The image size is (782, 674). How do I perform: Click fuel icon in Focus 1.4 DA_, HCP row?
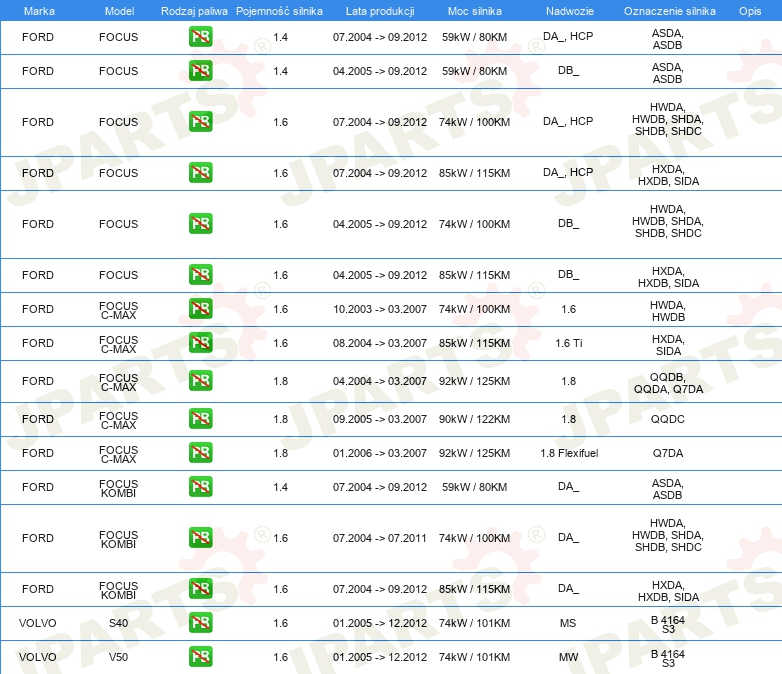[200, 37]
